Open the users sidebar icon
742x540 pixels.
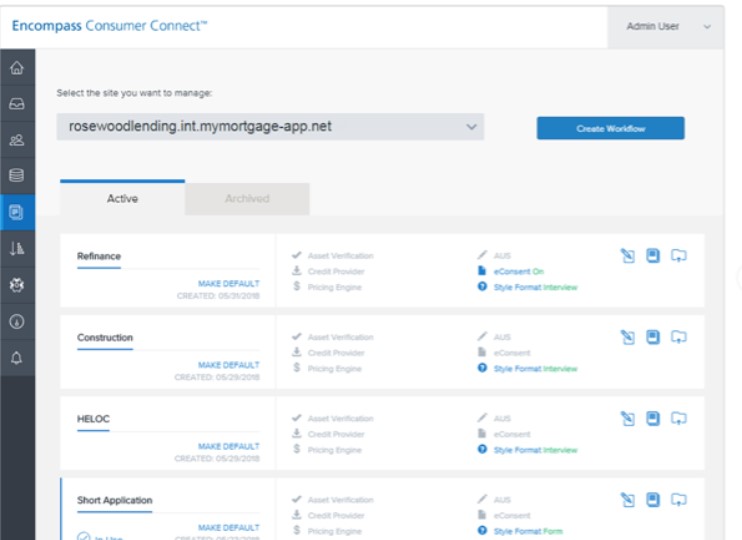coord(17,140)
